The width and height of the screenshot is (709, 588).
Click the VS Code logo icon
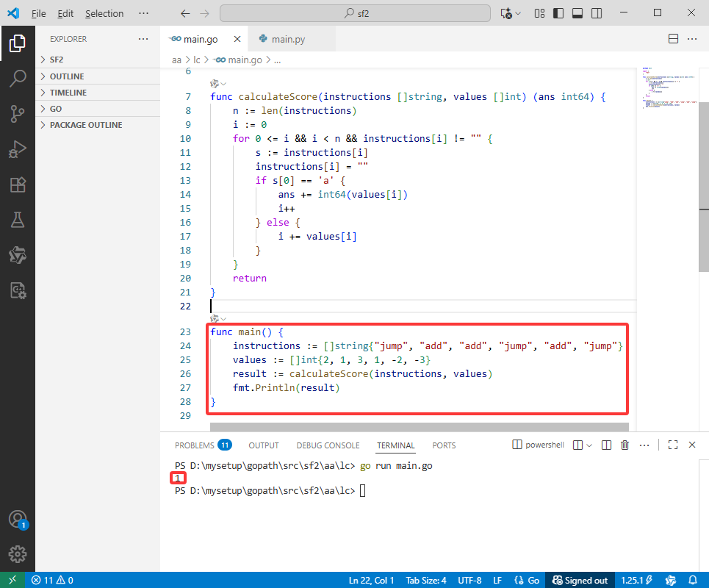13,13
